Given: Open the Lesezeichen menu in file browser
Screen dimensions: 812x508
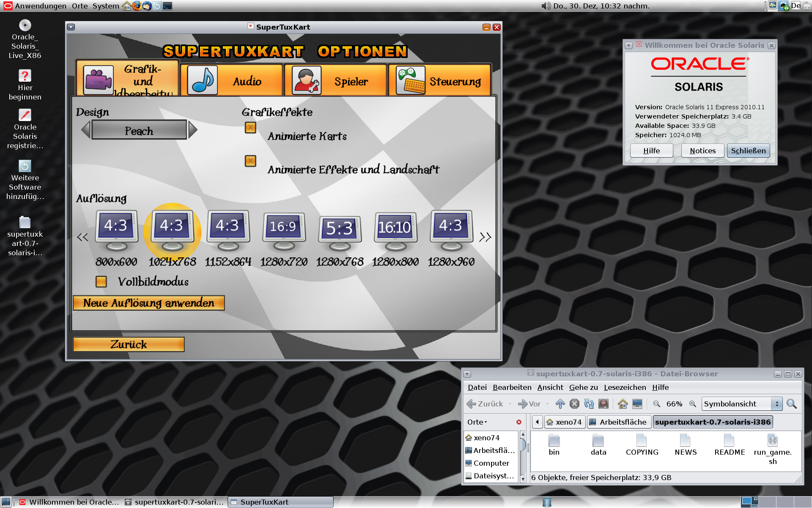Looking at the screenshot, I should tap(625, 387).
